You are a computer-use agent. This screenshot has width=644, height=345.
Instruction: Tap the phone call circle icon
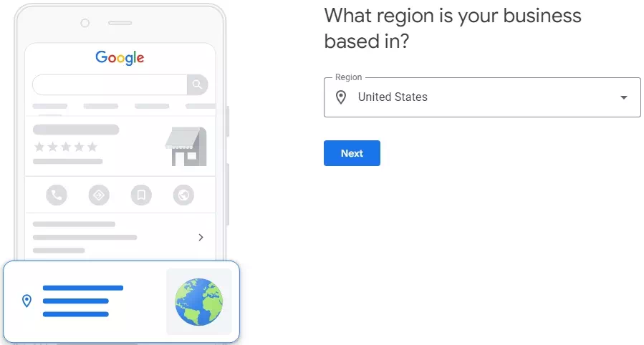point(56,195)
